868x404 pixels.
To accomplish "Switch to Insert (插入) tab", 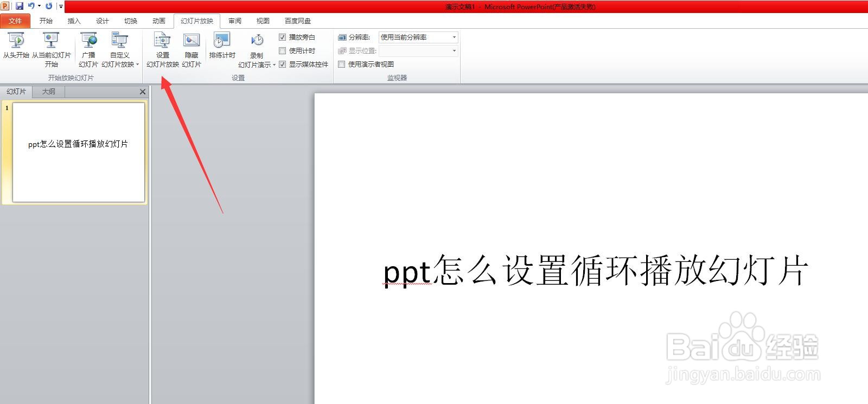I will 74,21.
